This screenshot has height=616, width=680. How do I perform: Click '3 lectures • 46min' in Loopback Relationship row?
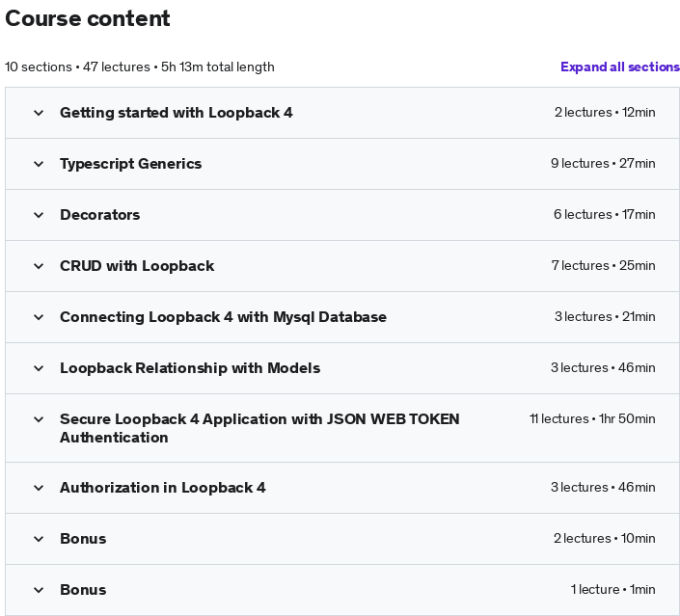[603, 367]
